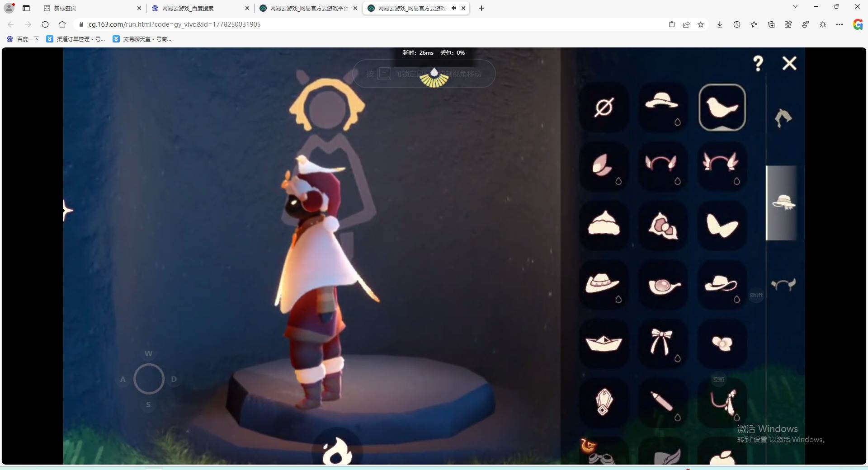Open the browser extensions grid icon

[788, 24]
